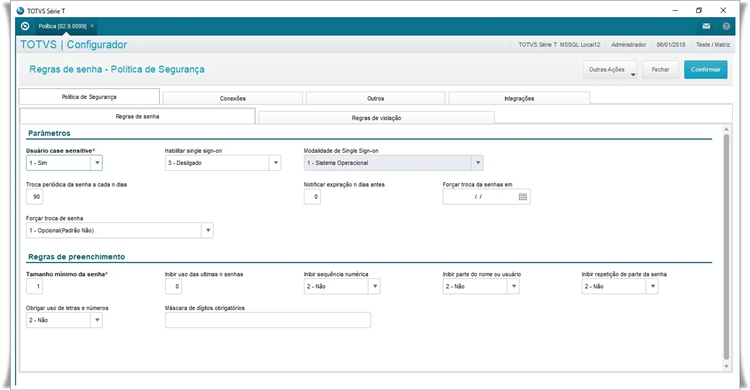Open the Inibir sequência numérica dropdown
The width and height of the screenshot is (750, 390).
(x=375, y=287)
